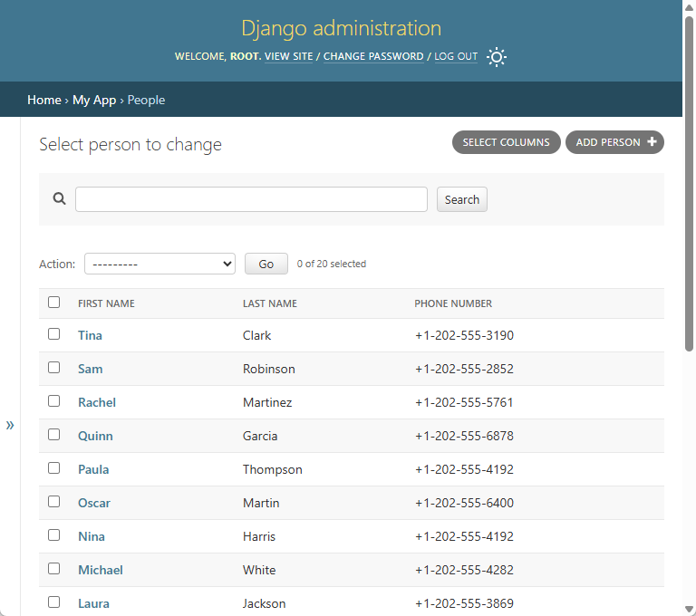Image resolution: width=696 pixels, height=616 pixels.
Task: Click phone number +1-202-555-6400
Action: [464, 503]
